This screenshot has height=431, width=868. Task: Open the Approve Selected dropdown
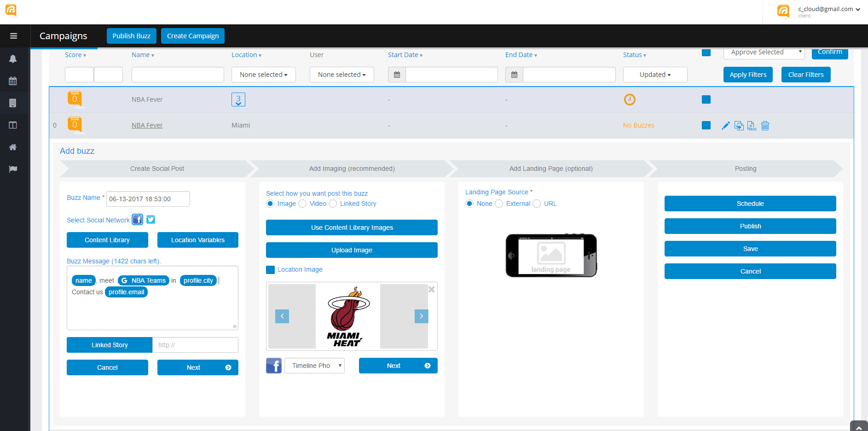coord(764,52)
